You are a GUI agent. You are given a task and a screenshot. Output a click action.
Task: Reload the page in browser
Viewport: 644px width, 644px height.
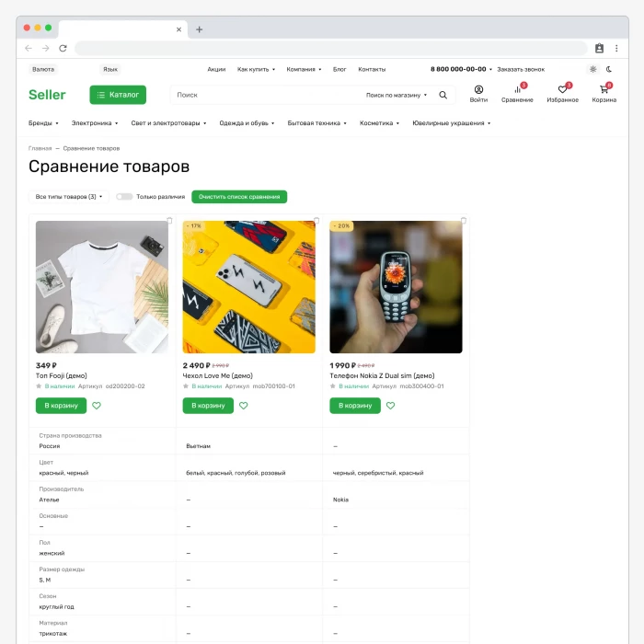tap(63, 48)
